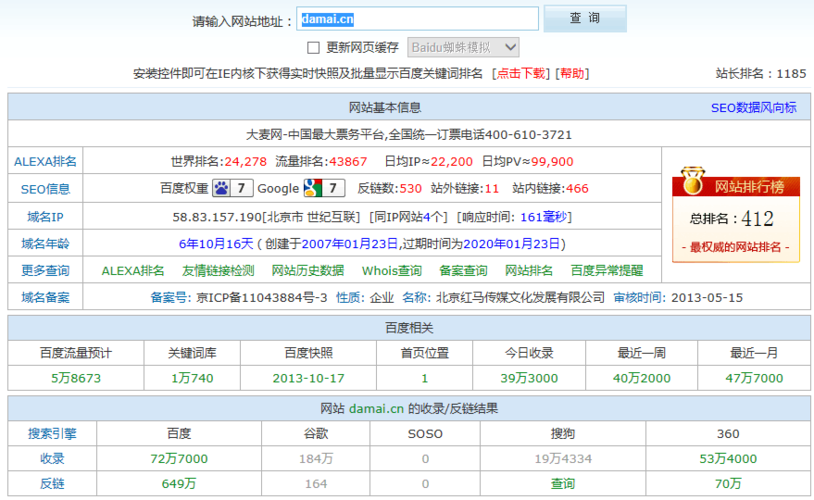Open the green ALEXA排名 query link
The image size is (814, 500).
tap(133, 271)
